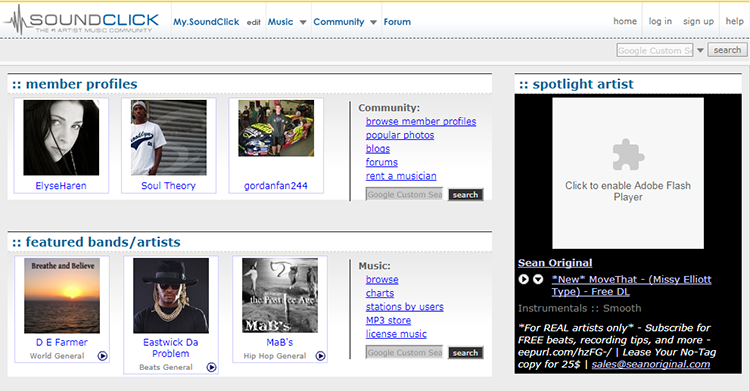Expand the Community menu dropdown arrow
Viewport: 750px width, 391px height.
pos(373,22)
